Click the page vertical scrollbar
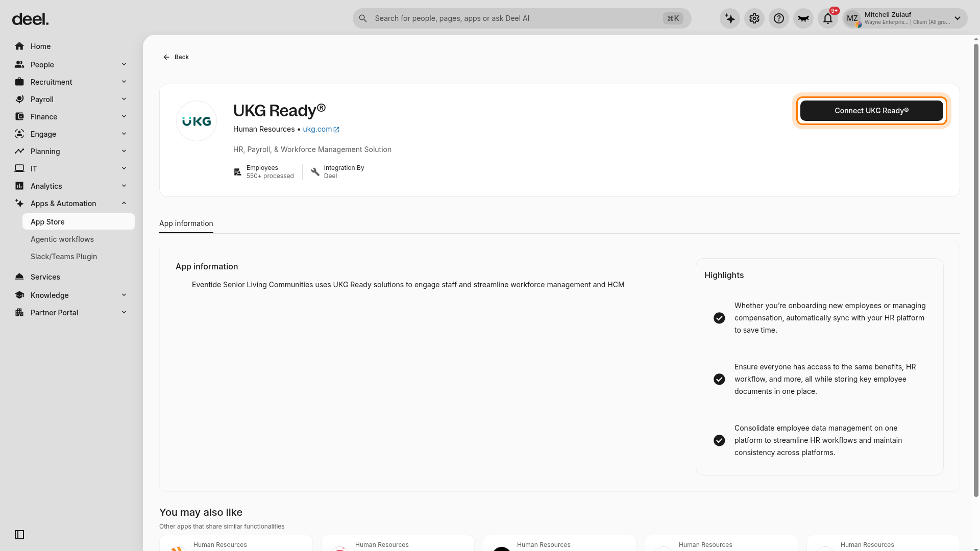 (976, 270)
